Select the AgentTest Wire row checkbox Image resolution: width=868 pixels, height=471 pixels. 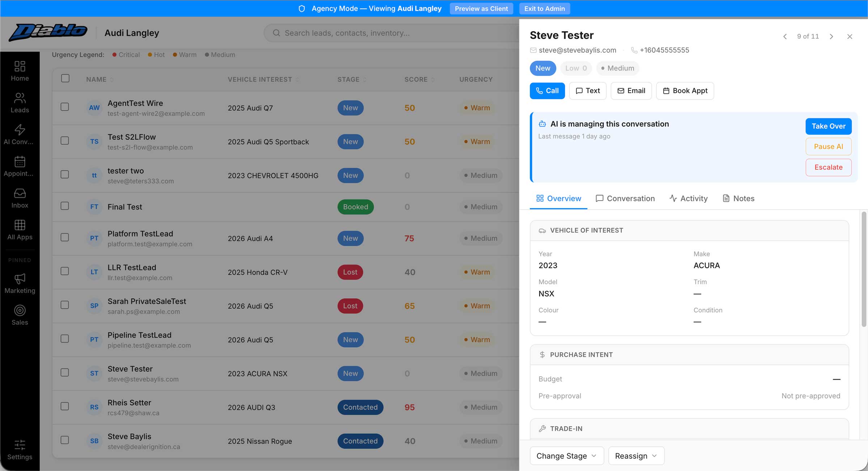tap(65, 107)
